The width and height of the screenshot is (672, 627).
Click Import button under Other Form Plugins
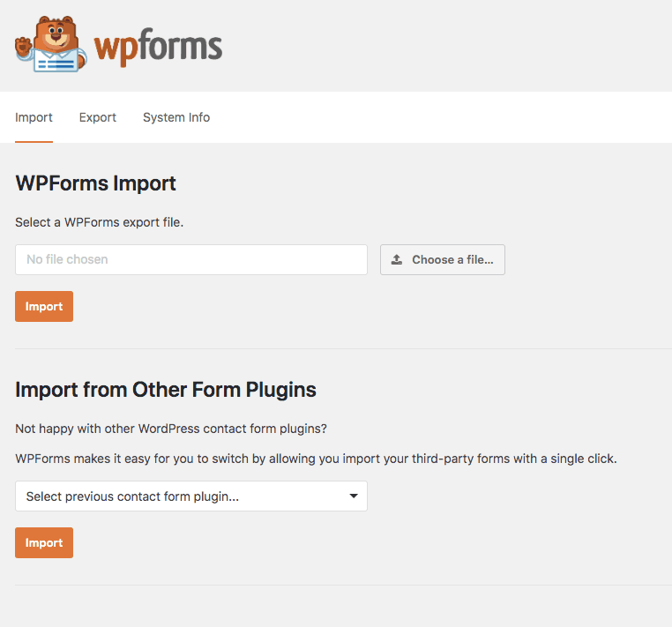pyautogui.click(x=44, y=542)
